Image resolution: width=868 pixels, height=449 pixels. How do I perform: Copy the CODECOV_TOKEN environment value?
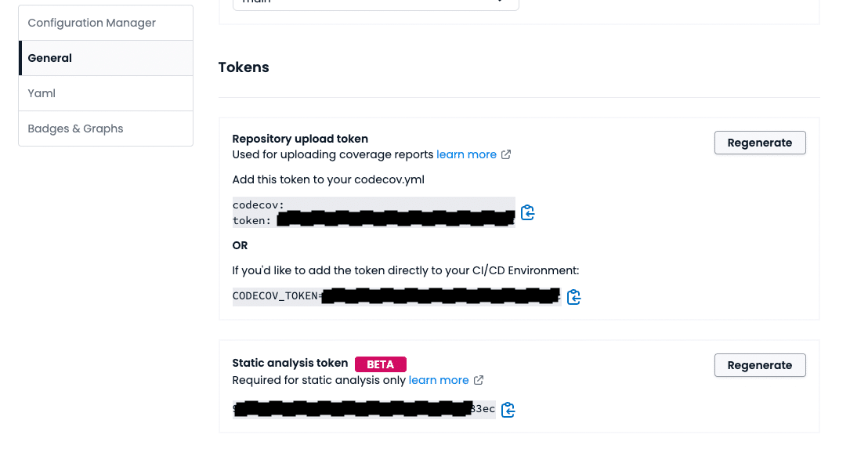[x=573, y=297]
